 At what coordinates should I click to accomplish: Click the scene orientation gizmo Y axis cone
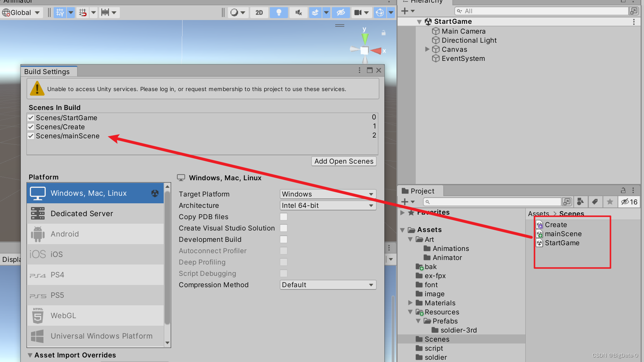(365, 38)
